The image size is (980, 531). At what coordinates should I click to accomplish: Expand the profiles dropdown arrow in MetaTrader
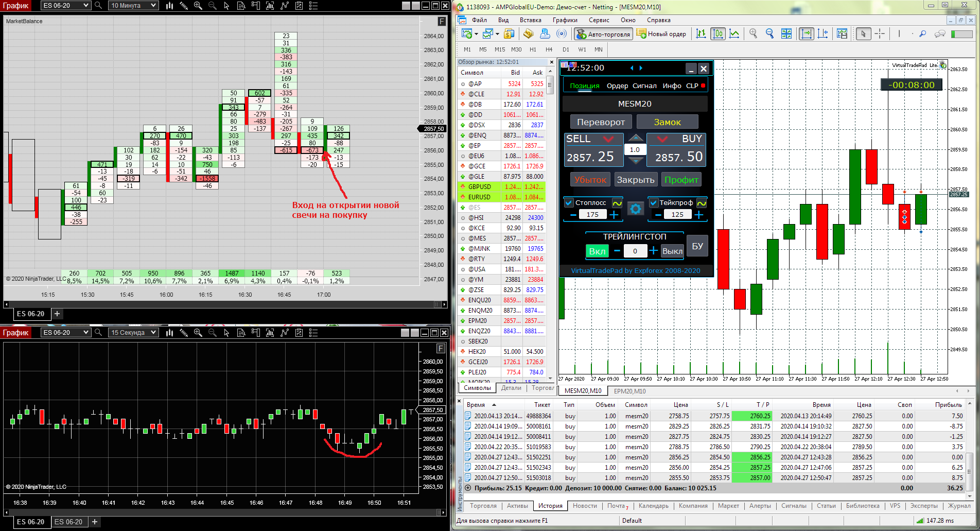coord(497,34)
